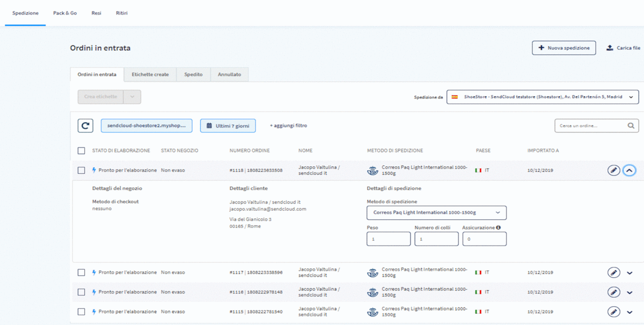Click the lightning icon on order #1117
Screen dimensions: 644x325
pyautogui.click(x=94, y=272)
